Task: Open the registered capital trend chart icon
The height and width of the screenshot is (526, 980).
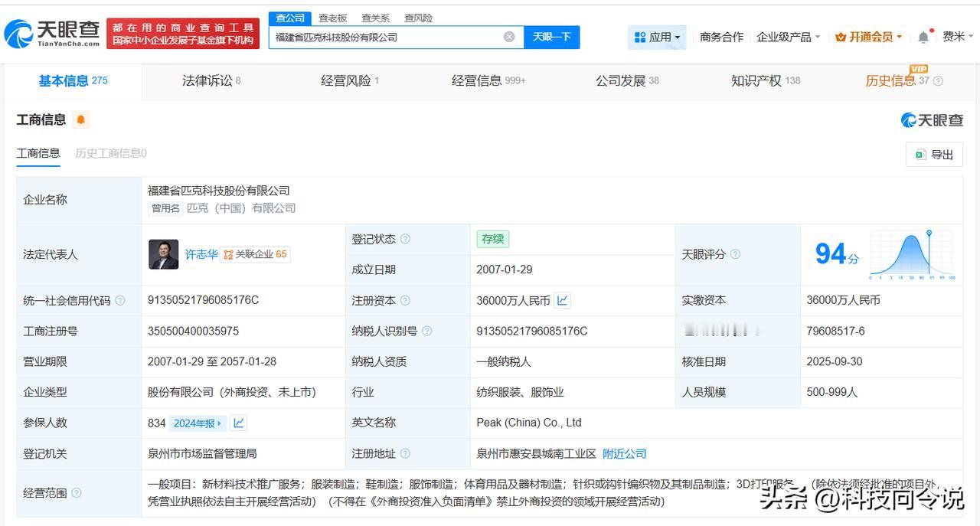Action: point(563,300)
